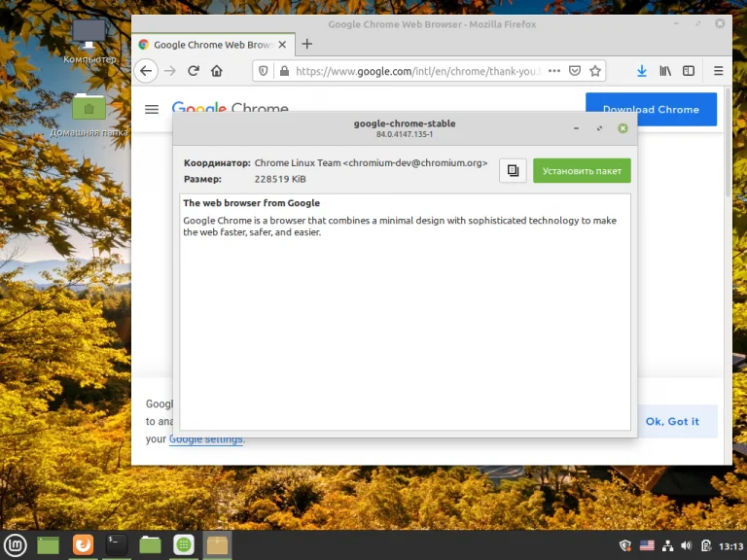747x560 pixels.
Task: Open Firefox hamburger application menu
Action: click(719, 71)
